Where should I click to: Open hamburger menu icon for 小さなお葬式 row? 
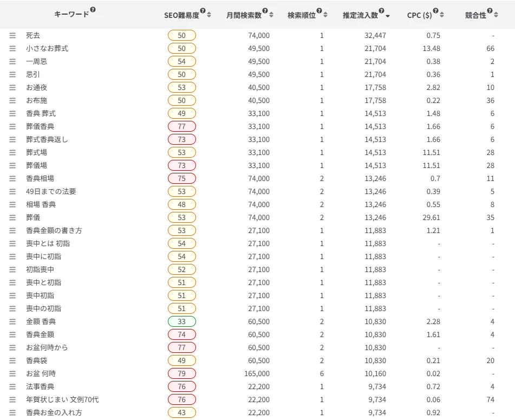[12, 48]
